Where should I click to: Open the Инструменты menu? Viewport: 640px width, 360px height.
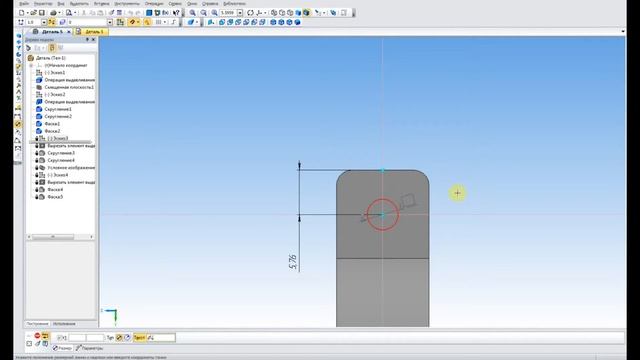click(x=127, y=3)
